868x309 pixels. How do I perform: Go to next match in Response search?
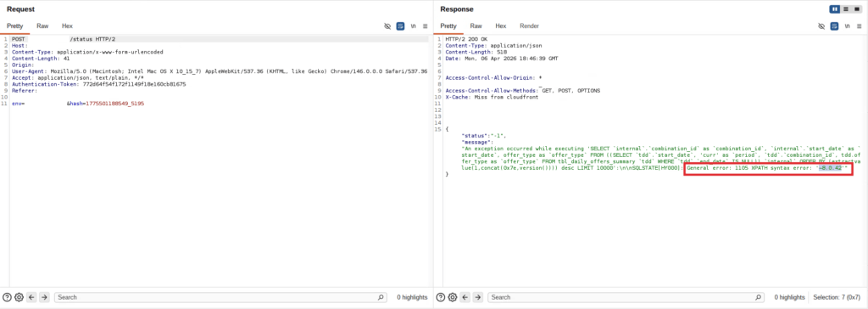(478, 297)
